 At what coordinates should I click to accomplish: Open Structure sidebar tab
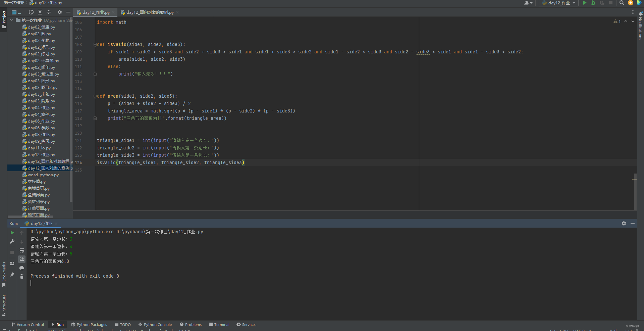click(4, 305)
